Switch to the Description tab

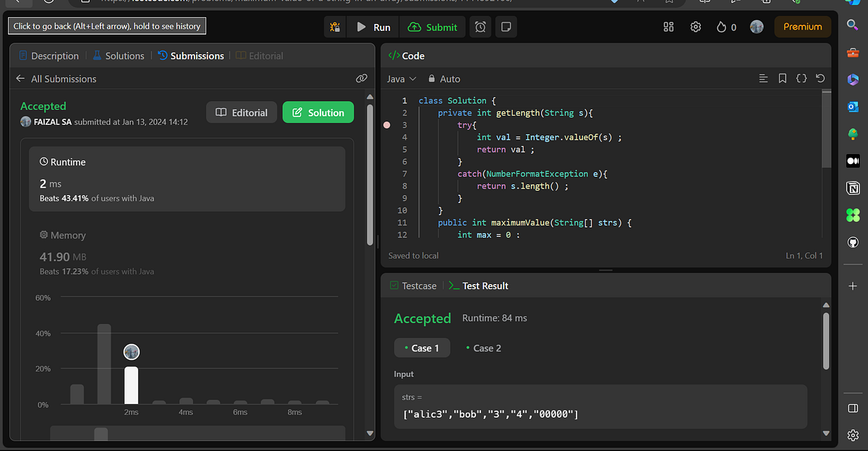click(x=48, y=56)
